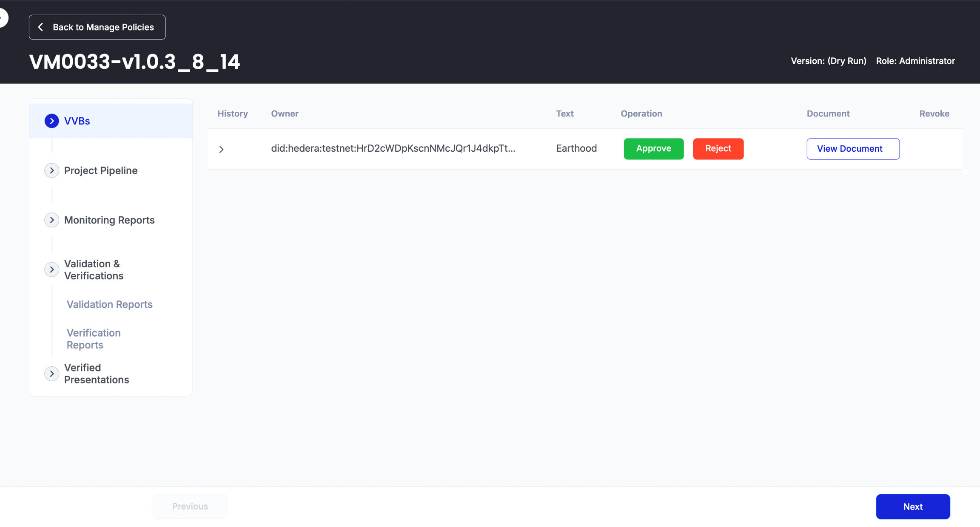The width and height of the screenshot is (980, 527).
Task: Approve the Earthood VVB request
Action: tap(653, 149)
